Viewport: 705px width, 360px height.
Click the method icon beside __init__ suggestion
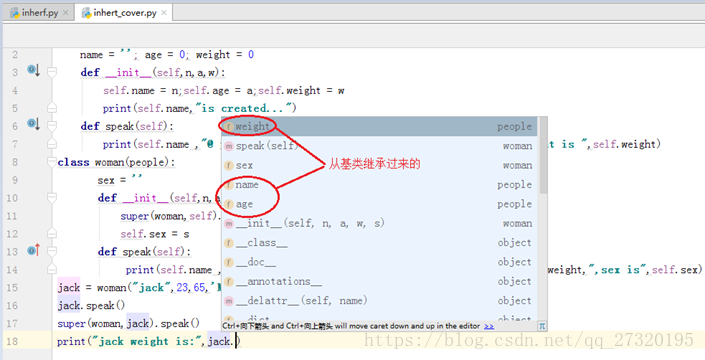(x=229, y=223)
